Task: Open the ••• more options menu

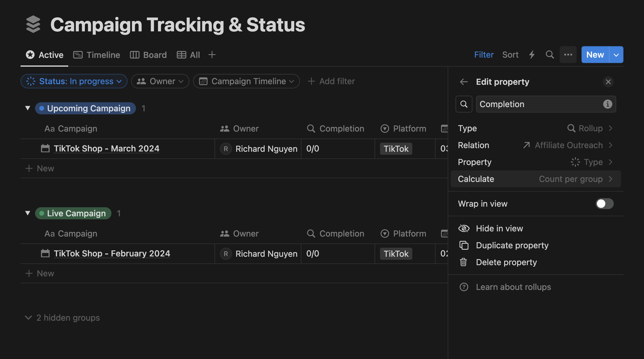Action: pos(568,55)
